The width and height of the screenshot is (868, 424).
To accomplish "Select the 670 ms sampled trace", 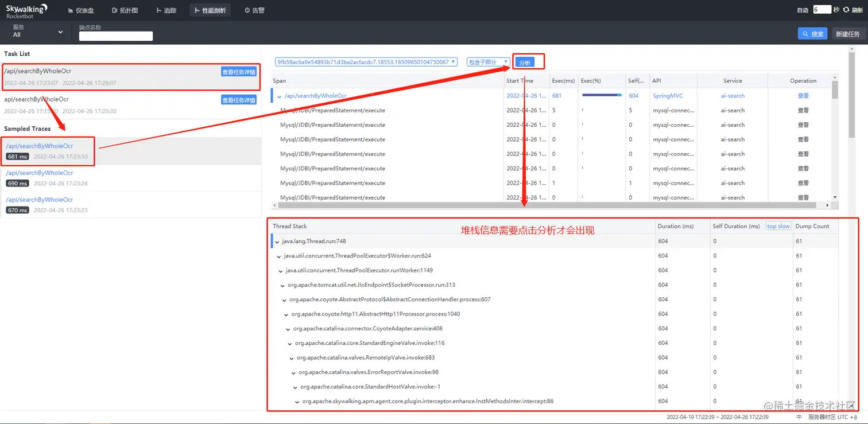I will coord(130,205).
